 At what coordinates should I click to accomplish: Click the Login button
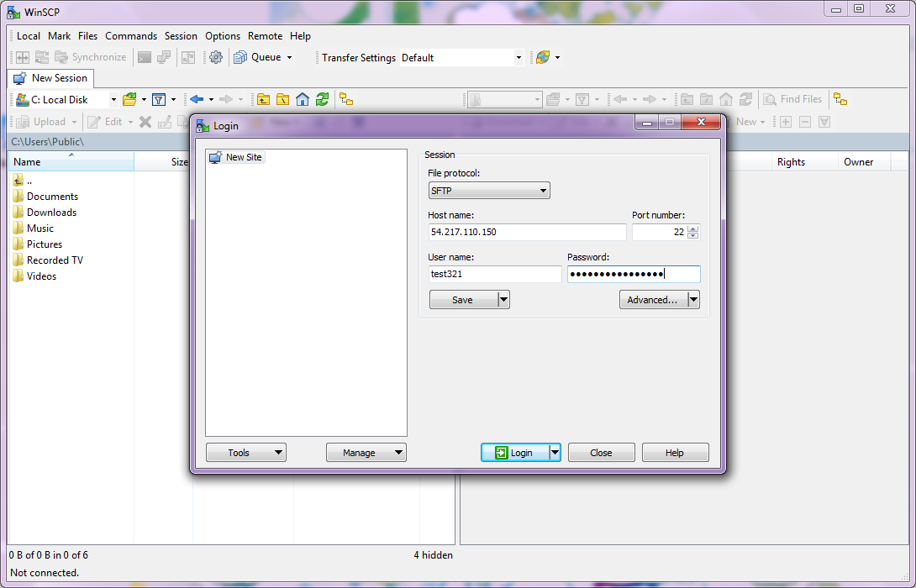514,453
